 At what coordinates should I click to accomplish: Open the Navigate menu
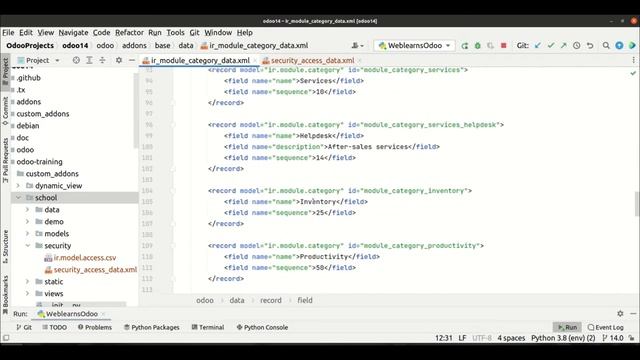click(x=73, y=33)
